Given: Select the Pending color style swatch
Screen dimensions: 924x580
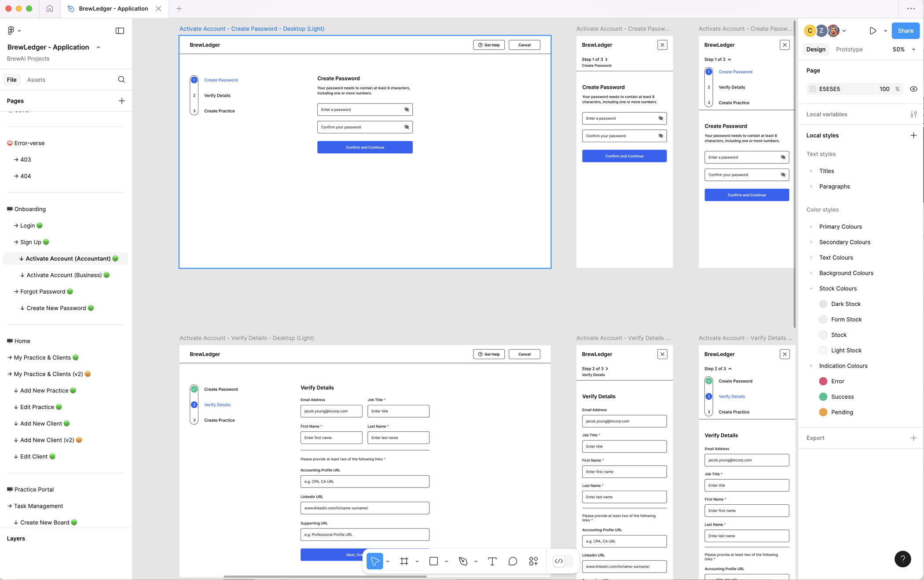Looking at the screenshot, I should point(823,412).
